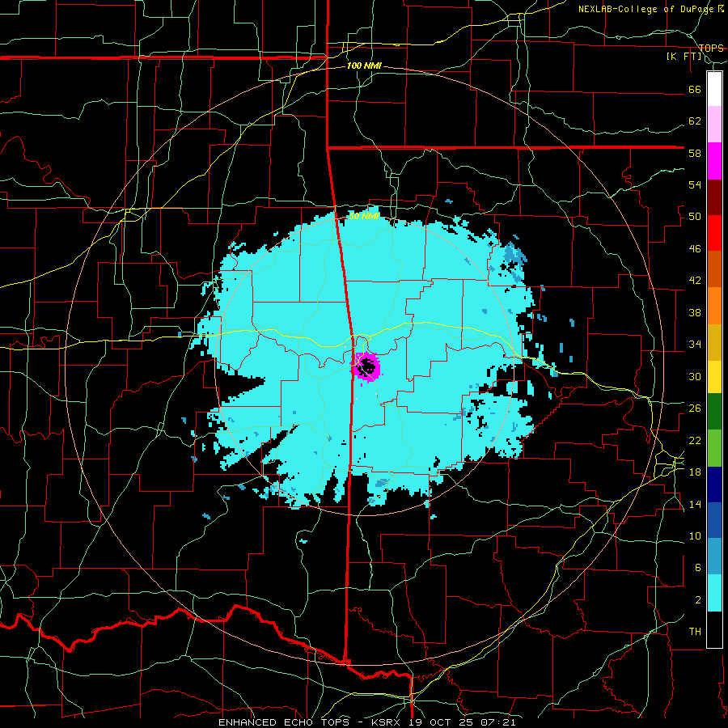Image resolution: width=728 pixels, height=728 pixels.
Task: Click the 'TH' legend label
Action: [x=695, y=632]
